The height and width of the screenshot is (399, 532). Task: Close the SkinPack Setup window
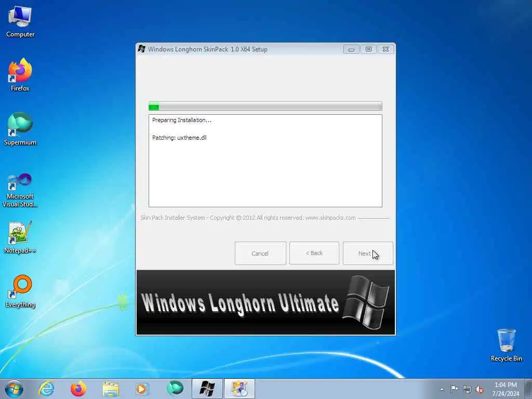386,49
